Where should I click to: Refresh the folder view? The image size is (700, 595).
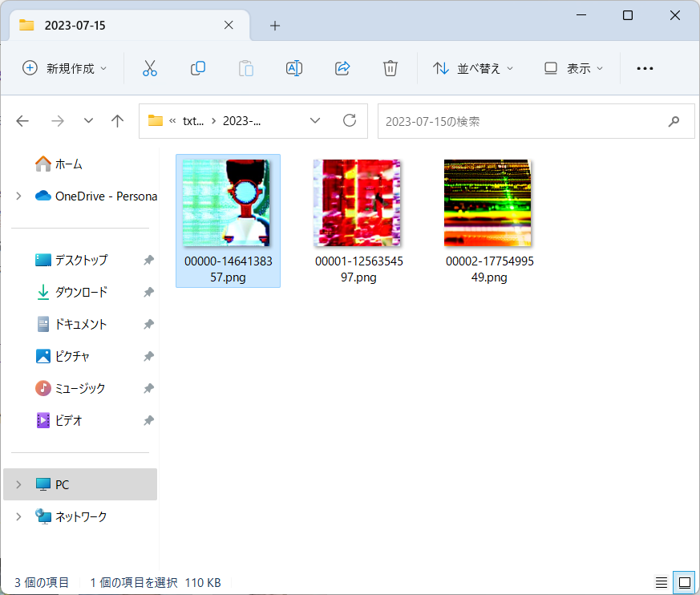[x=350, y=120]
